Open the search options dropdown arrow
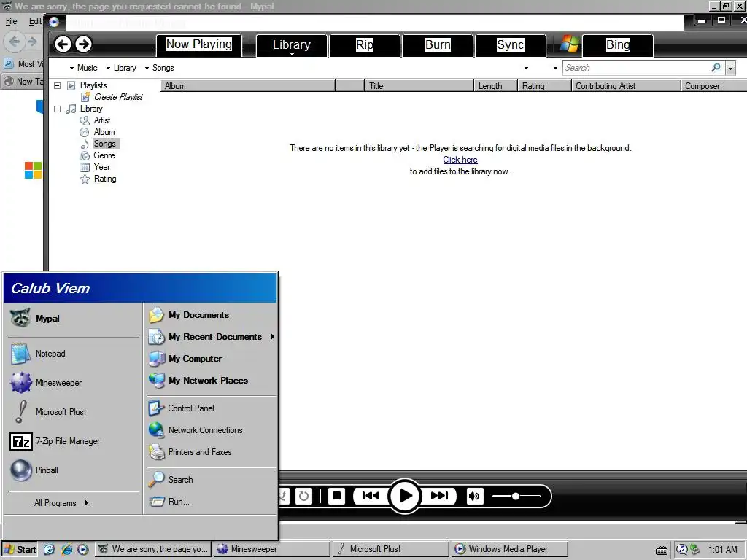 tap(730, 68)
